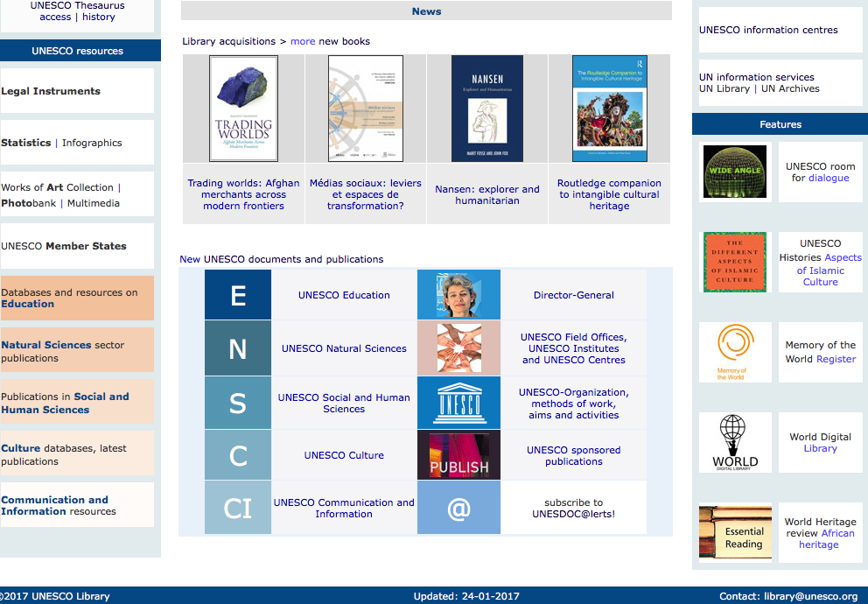Open 'Médias sociaux: leviers' title link

(x=366, y=194)
